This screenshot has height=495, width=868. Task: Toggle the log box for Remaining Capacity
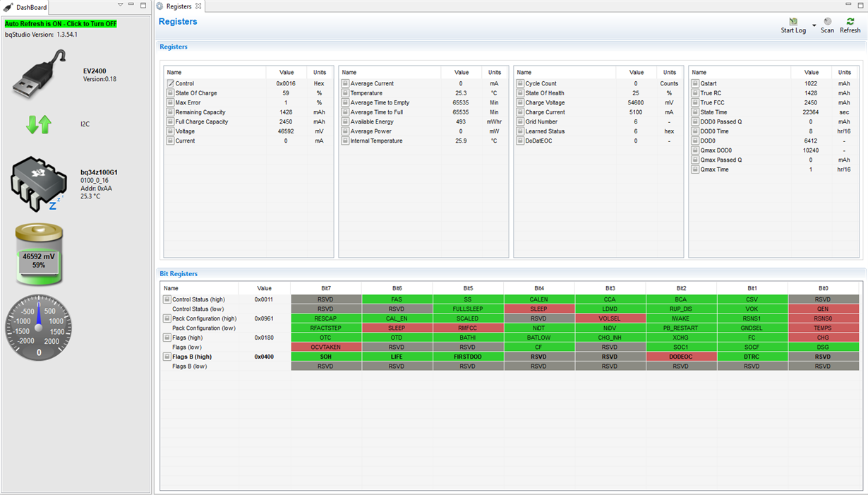pos(170,112)
